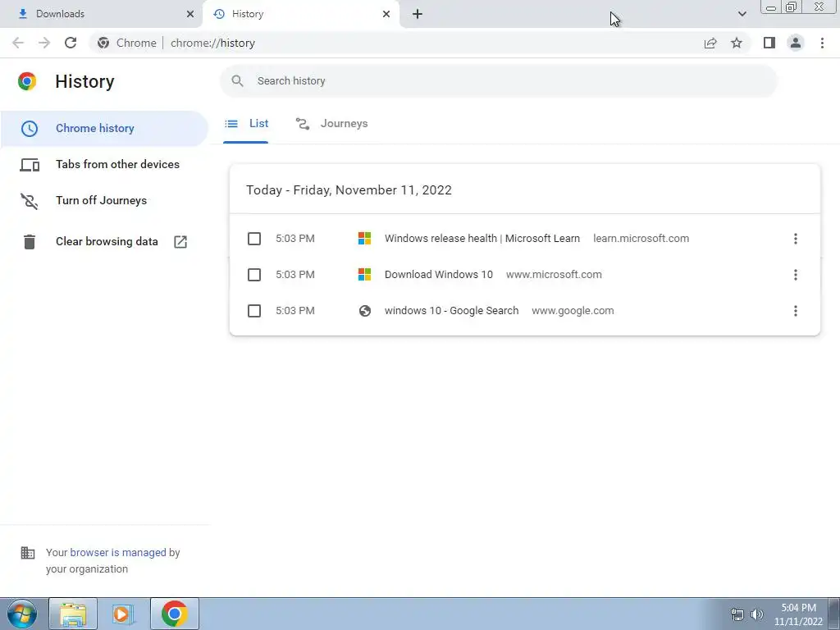Click the learn.microsoft.com domain text
The image size is (840, 630).
tap(641, 239)
